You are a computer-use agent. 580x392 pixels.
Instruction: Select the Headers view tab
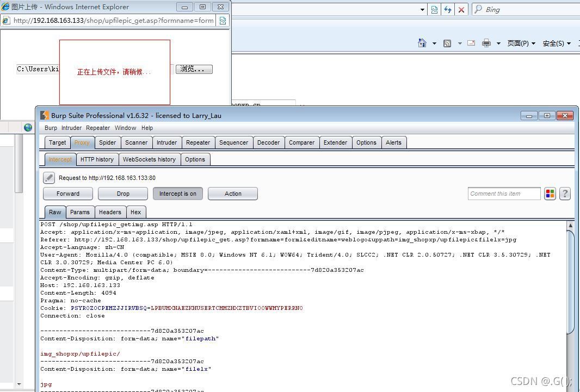coord(110,213)
